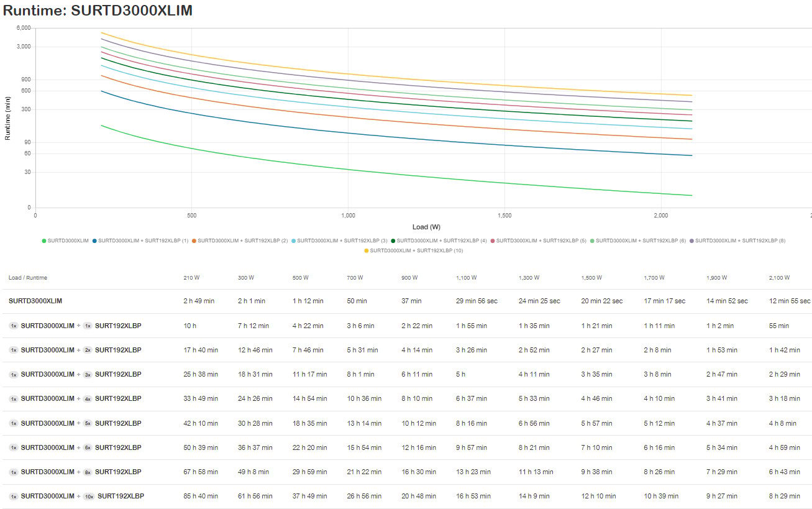Click the 2x quantity badge in table
Viewport: 812px width, 509px height.
pyautogui.click(x=88, y=350)
